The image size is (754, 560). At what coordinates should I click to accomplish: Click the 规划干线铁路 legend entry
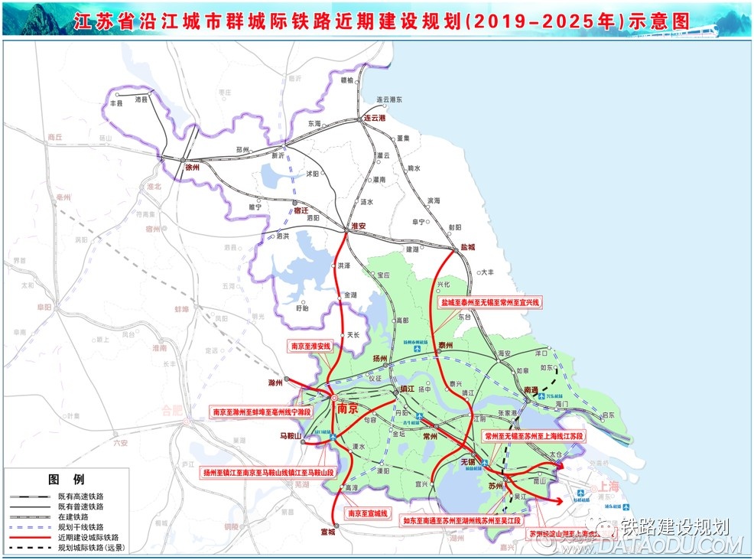[57, 527]
